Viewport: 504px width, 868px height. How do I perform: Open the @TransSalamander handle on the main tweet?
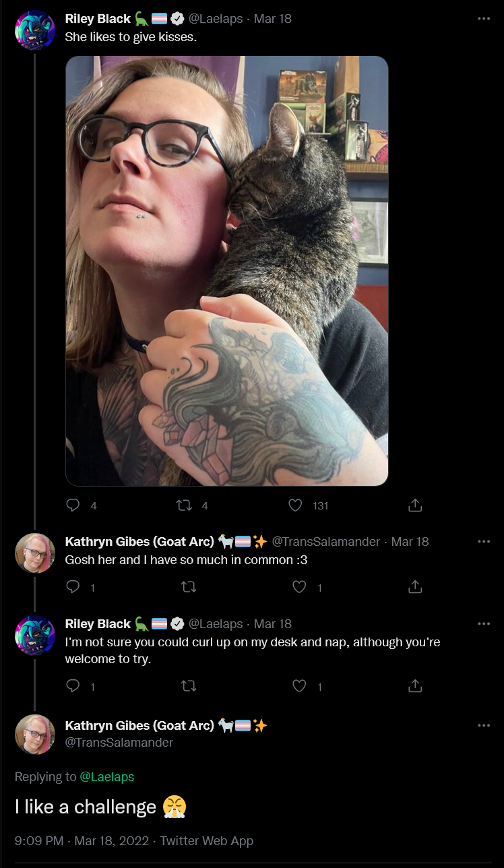[x=119, y=742]
